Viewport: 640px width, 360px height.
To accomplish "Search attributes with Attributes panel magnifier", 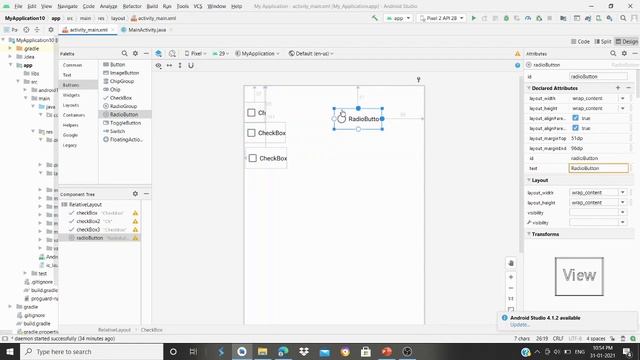I will click(x=613, y=53).
